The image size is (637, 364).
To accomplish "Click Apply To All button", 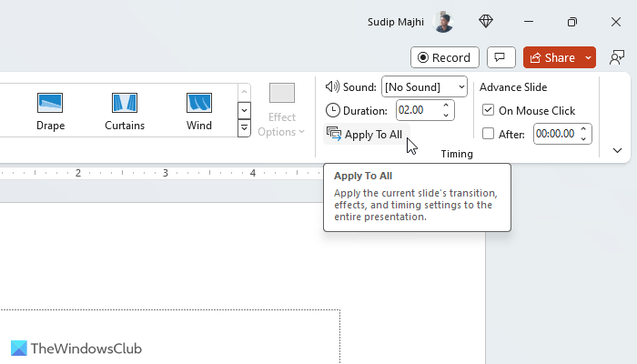I will (365, 134).
